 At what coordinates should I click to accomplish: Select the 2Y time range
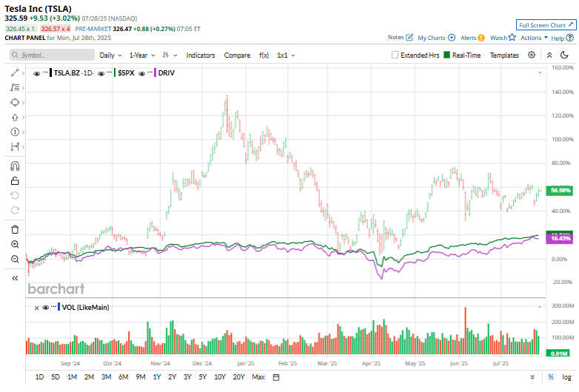[x=172, y=377]
